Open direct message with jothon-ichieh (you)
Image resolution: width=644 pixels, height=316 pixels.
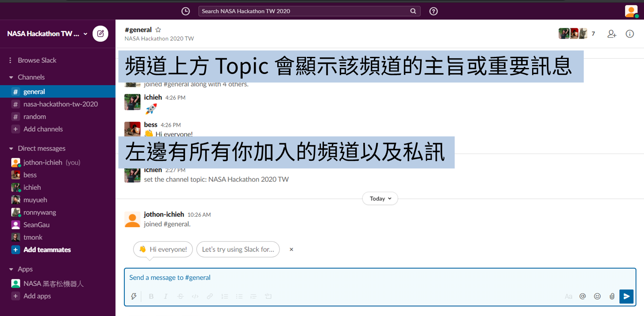tap(58, 162)
